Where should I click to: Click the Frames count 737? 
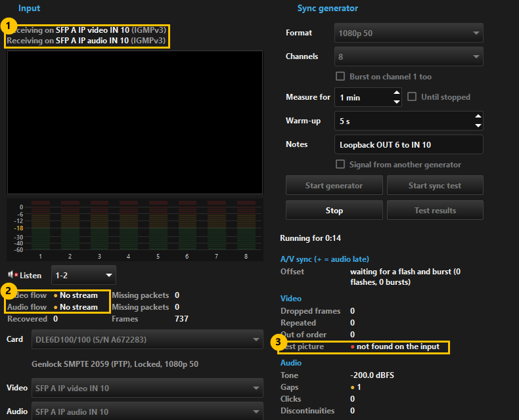pyautogui.click(x=181, y=319)
